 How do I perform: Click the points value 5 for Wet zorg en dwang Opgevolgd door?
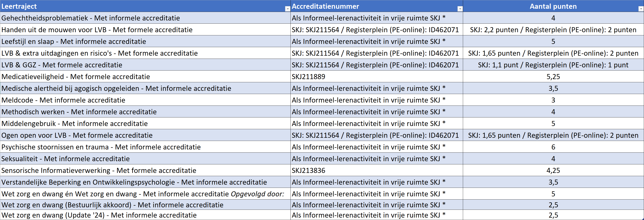point(553,194)
